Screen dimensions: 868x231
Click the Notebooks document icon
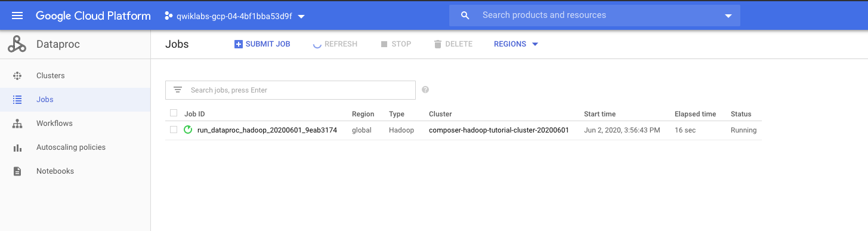[x=17, y=171]
